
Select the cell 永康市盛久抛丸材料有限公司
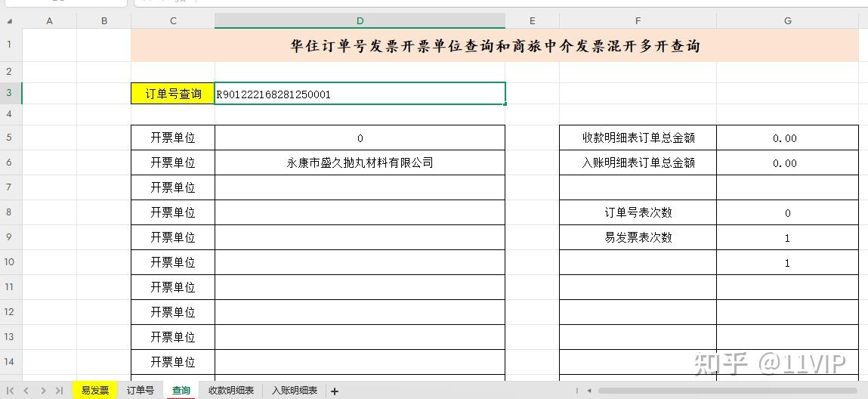tap(360, 162)
